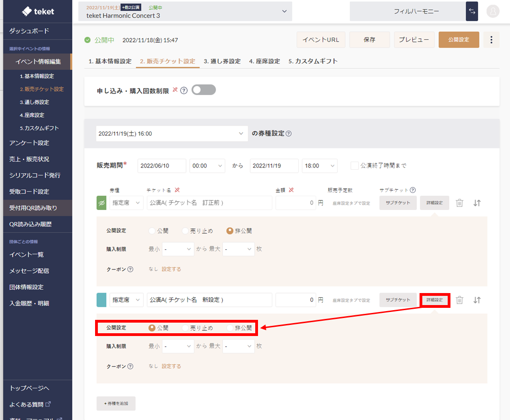This screenshot has height=420, width=510.
Task: Switch to the 4. 座席設定 top tab
Action: [x=264, y=61]
